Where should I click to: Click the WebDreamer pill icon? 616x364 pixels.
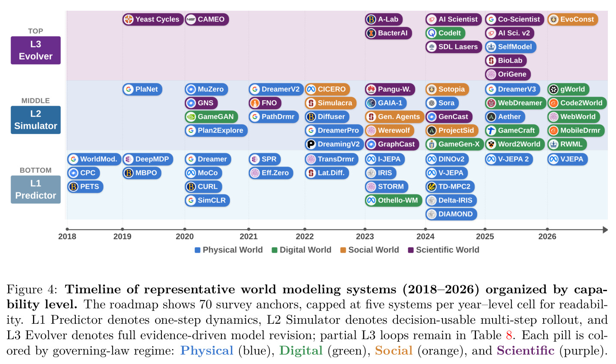pos(491,103)
